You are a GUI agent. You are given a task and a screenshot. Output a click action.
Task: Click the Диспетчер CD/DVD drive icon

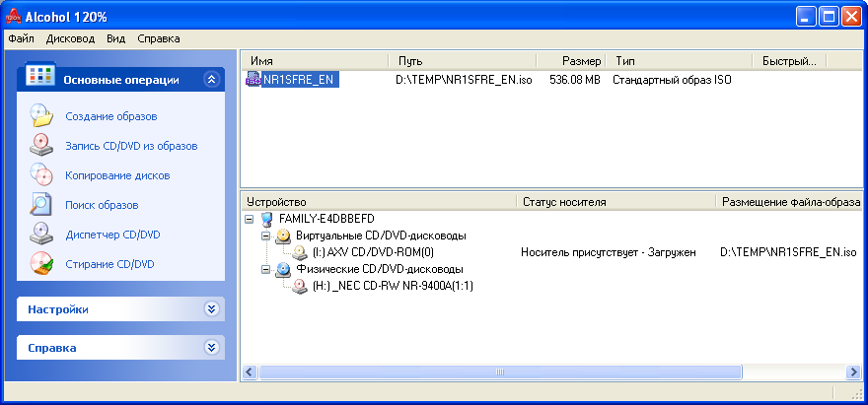(x=41, y=235)
